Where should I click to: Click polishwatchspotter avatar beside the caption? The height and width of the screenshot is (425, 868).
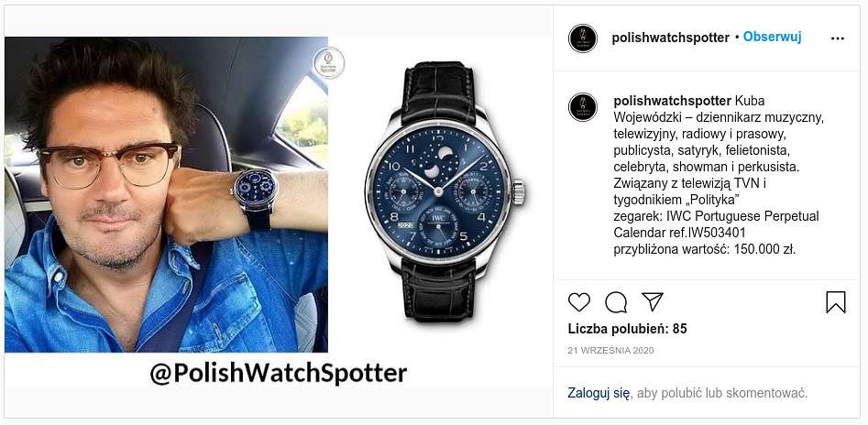pyautogui.click(x=582, y=107)
